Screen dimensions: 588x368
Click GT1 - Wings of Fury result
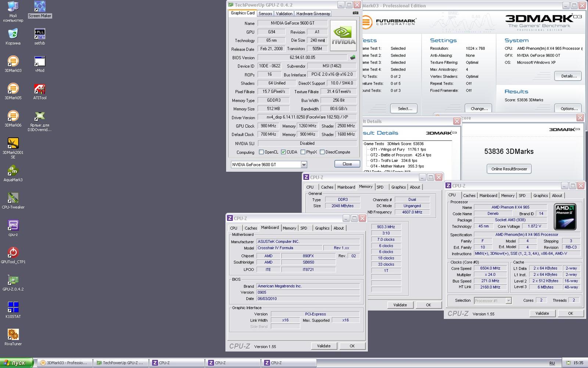coord(398,149)
